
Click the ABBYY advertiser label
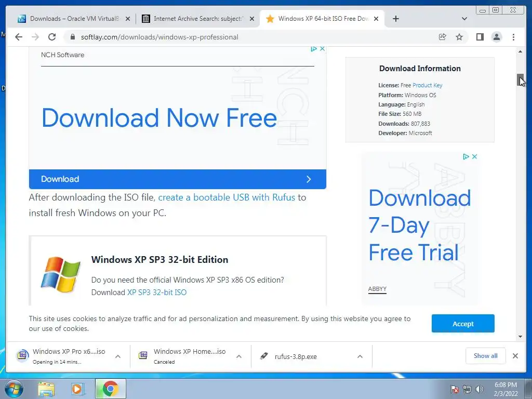pyautogui.click(x=377, y=289)
